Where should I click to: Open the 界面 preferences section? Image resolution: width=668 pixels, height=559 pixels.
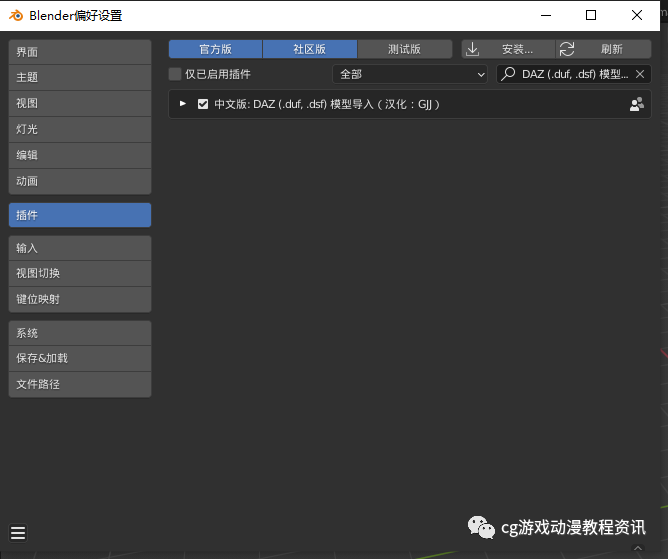80,52
